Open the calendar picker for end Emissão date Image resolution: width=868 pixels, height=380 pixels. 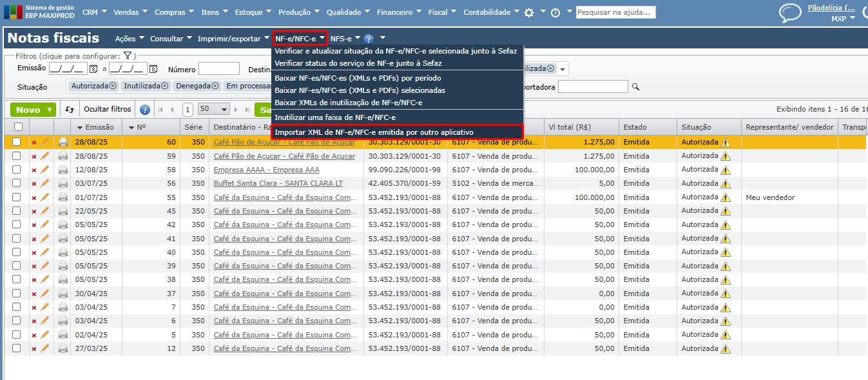pos(153,69)
